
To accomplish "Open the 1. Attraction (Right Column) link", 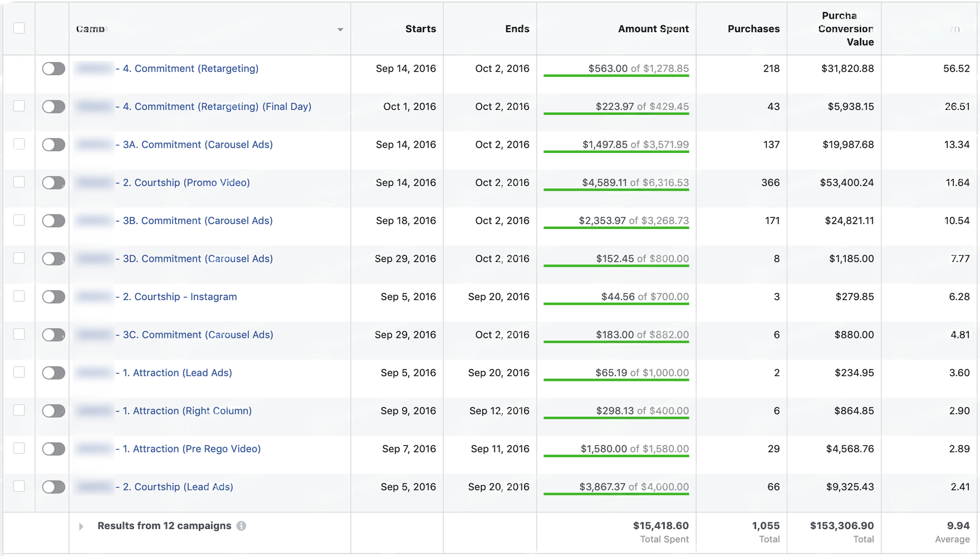I will point(184,411).
